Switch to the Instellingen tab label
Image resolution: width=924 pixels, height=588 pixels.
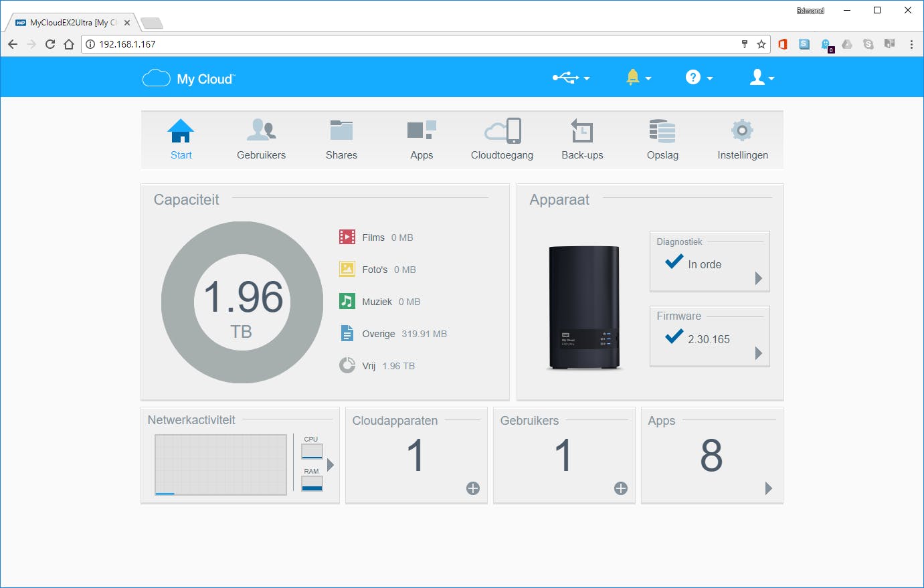[x=743, y=155]
